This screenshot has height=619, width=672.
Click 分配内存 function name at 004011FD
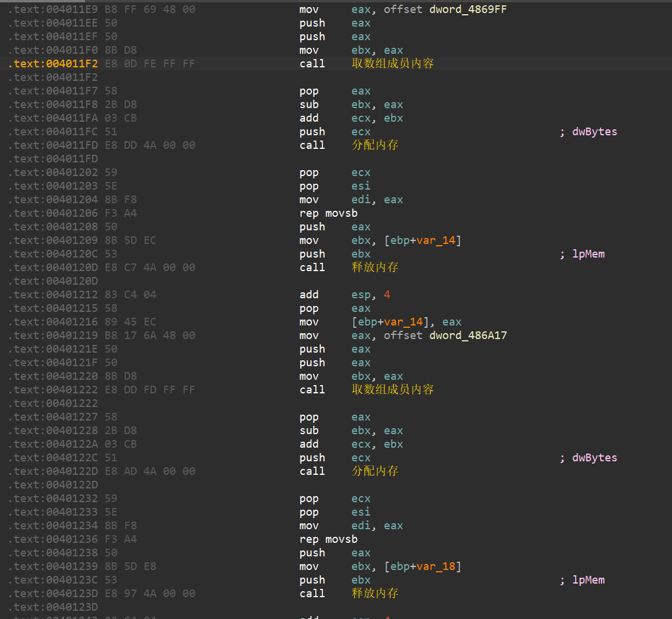click(375, 145)
